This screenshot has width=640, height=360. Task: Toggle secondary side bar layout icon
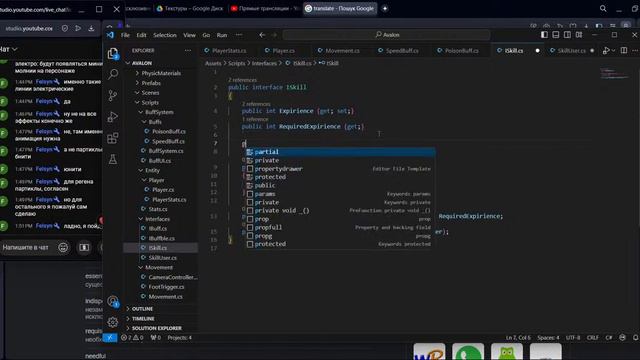(x=567, y=35)
